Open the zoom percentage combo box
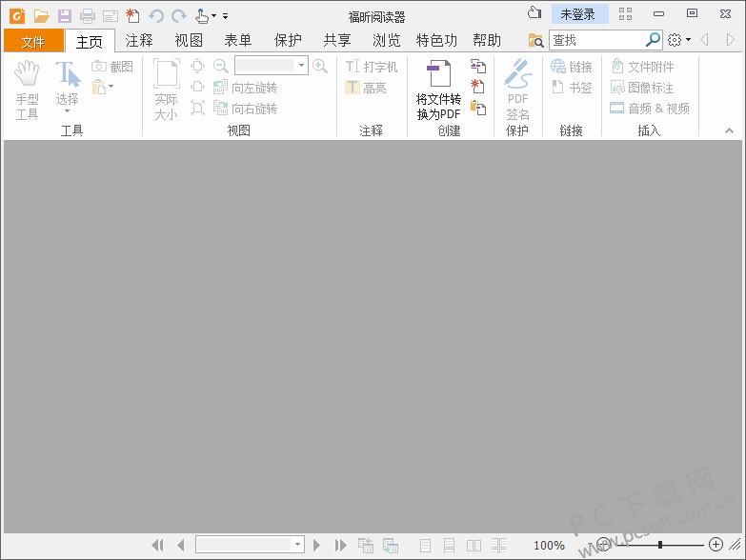The width and height of the screenshot is (746, 560). pyautogui.click(x=272, y=66)
